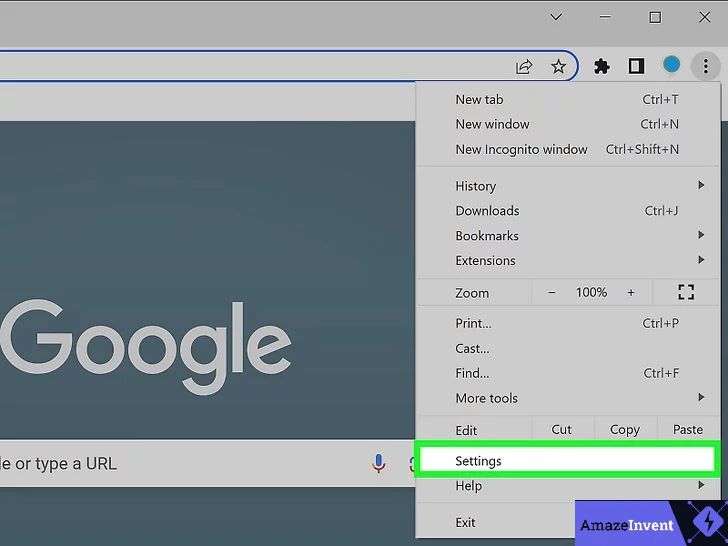This screenshot has height=546, width=728.
Task: Select New tab from menu
Action: (x=567, y=99)
